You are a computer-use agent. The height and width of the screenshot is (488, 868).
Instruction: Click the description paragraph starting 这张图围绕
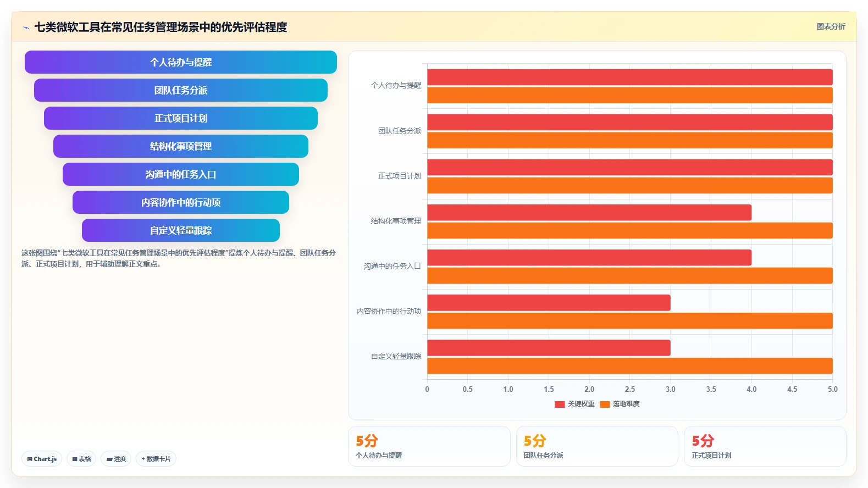coord(179,258)
